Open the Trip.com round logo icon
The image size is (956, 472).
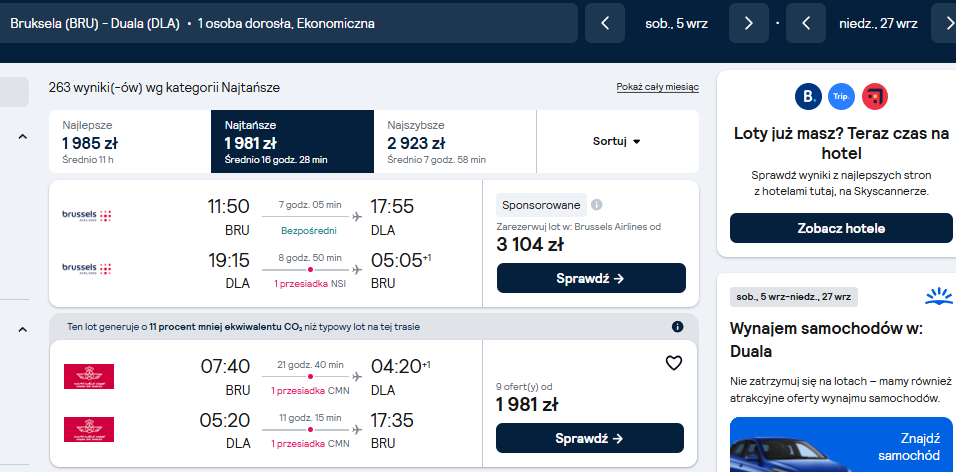coord(841,96)
